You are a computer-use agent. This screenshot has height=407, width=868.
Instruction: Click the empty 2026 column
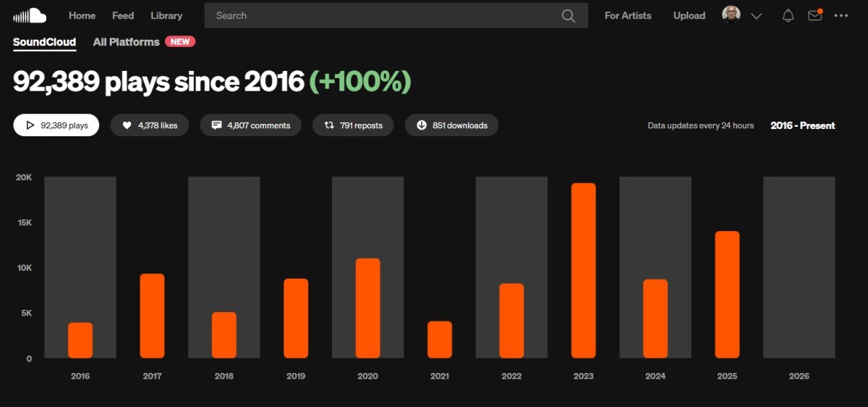tap(799, 267)
